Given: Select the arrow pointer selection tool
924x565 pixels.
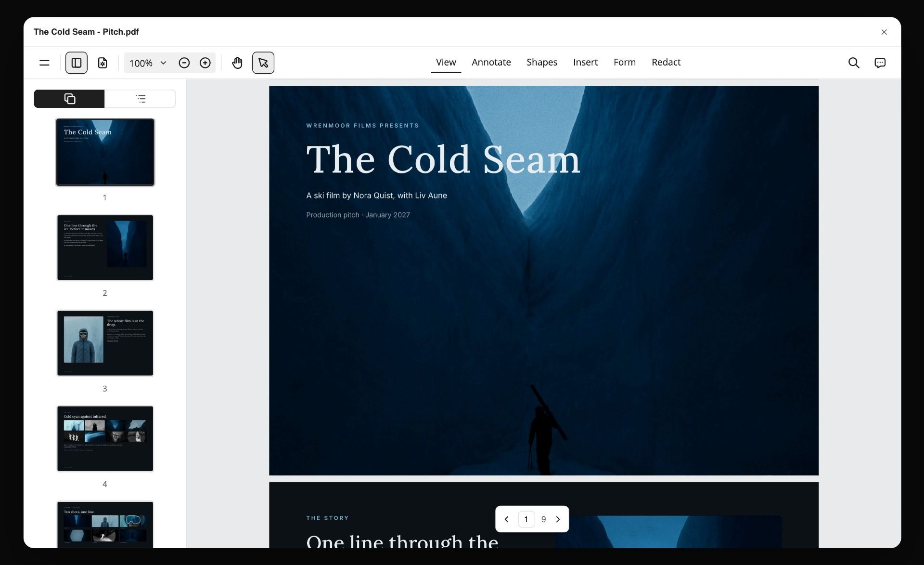Looking at the screenshot, I should (263, 63).
